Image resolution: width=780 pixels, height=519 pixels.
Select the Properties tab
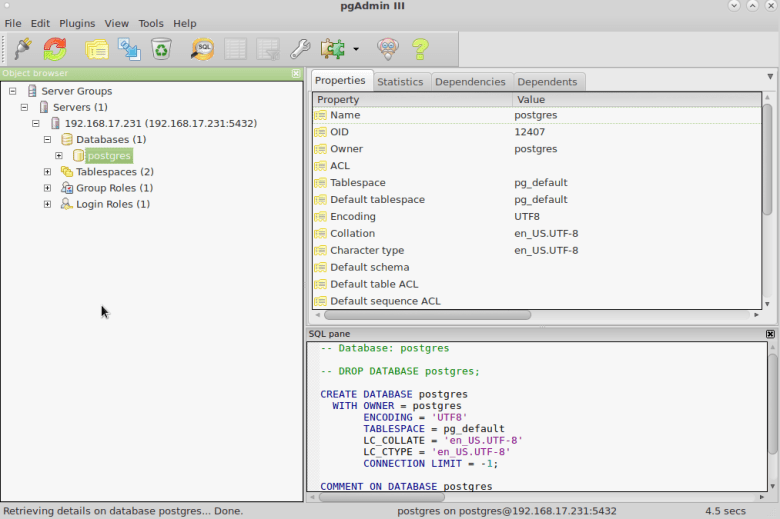(x=340, y=81)
